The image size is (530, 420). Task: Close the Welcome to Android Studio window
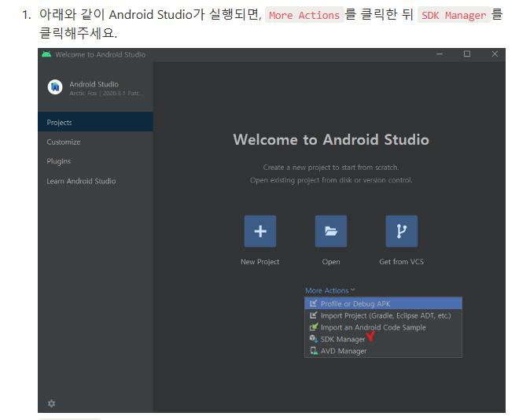pos(495,54)
